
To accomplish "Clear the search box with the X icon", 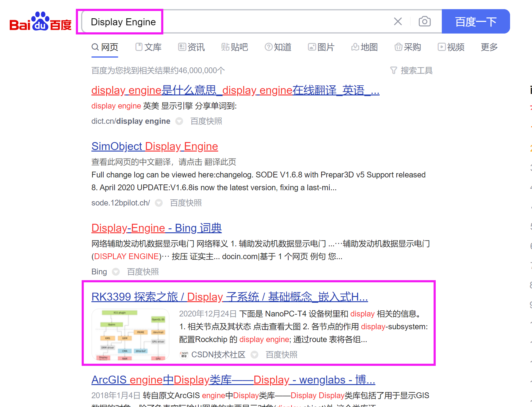I will 398,21.
